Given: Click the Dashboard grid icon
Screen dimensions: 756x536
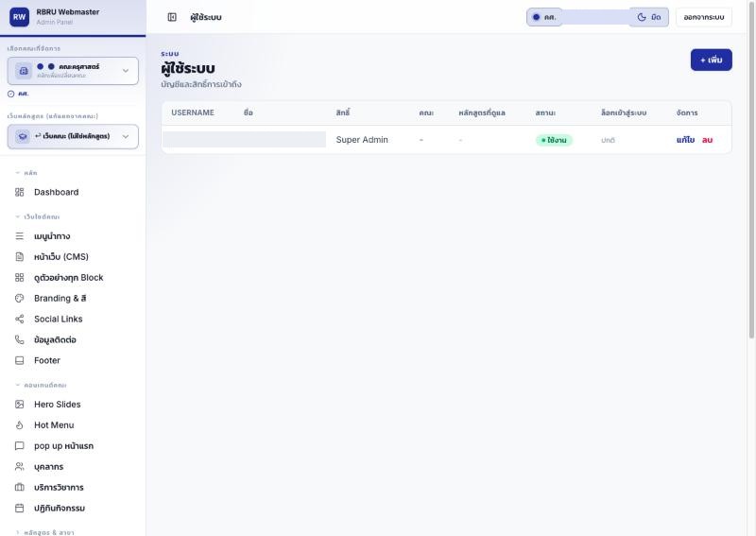Looking at the screenshot, I should [x=19, y=192].
